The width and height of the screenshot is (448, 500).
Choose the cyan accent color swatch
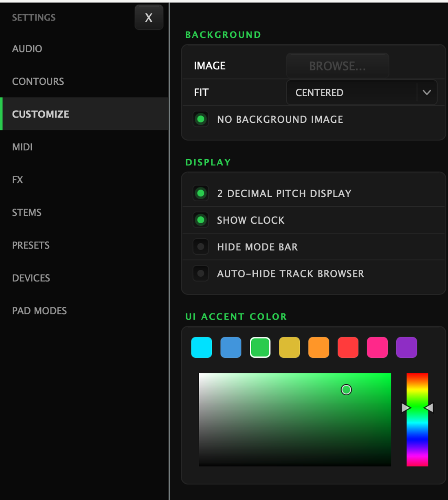202,347
